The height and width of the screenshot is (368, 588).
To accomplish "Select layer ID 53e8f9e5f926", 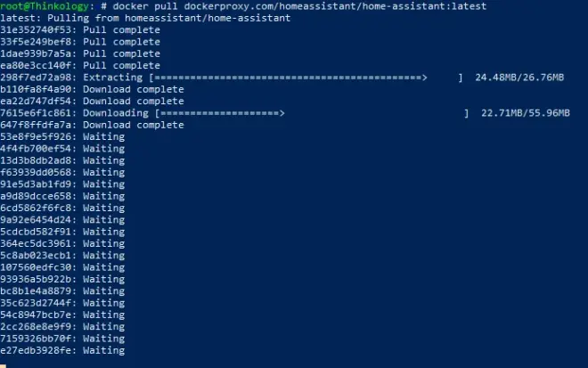I will [x=36, y=137].
